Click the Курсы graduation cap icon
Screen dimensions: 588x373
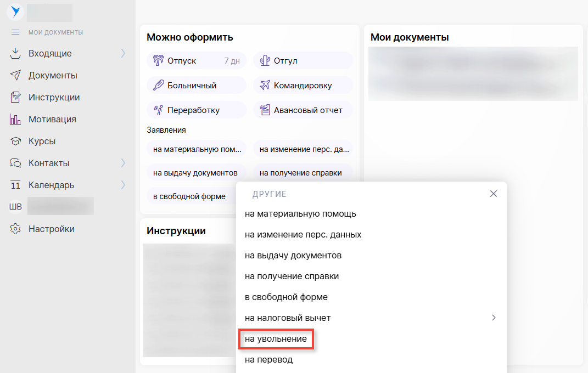(x=15, y=141)
